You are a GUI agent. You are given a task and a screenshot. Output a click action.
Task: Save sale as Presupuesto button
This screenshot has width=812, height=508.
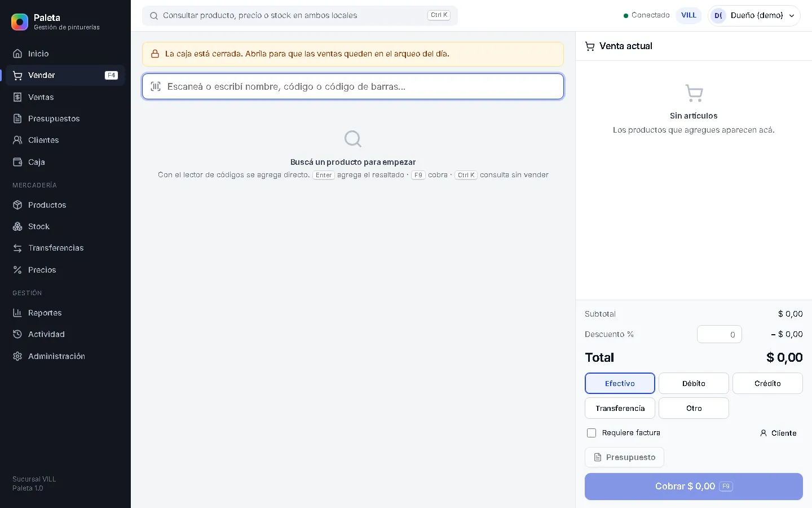pos(624,457)
